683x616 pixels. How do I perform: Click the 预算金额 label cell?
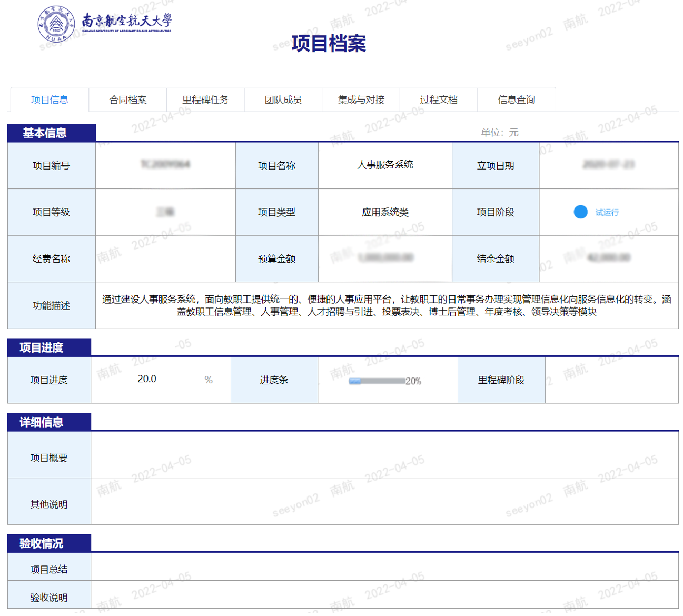point(277,259)
